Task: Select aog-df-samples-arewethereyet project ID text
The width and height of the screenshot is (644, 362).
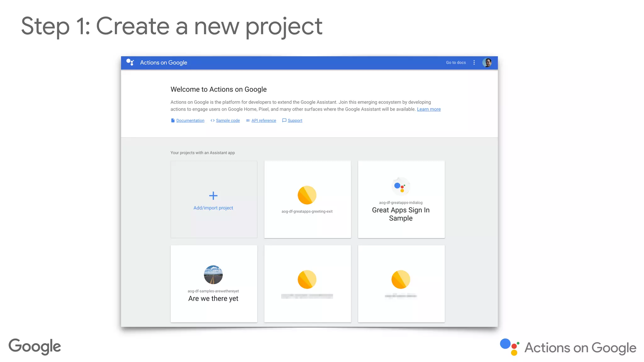Action: click(213, 291)
